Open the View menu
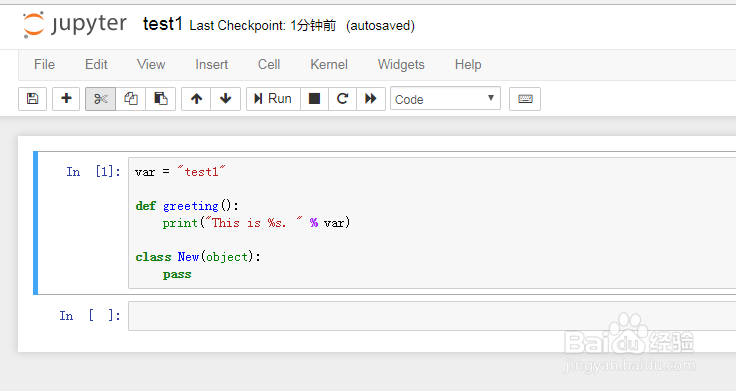The image size is (736, 391). click(151, 64)
